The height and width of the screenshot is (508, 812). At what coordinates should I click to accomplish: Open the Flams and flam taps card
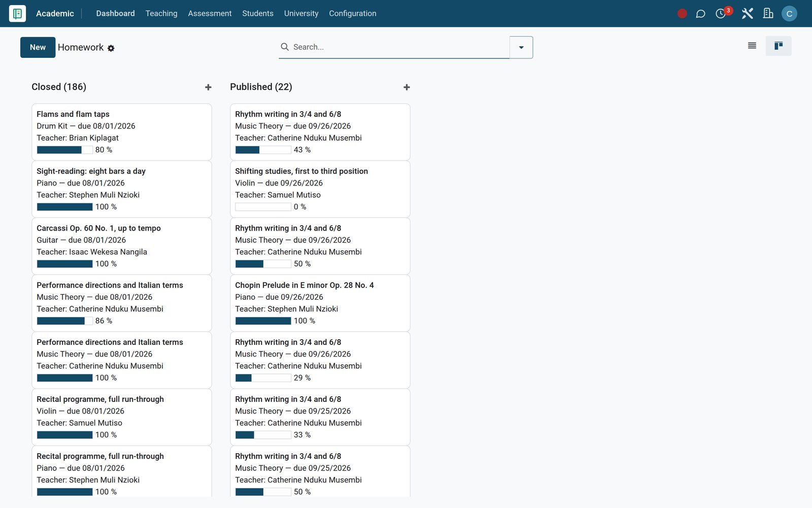[x=121, y=132]
